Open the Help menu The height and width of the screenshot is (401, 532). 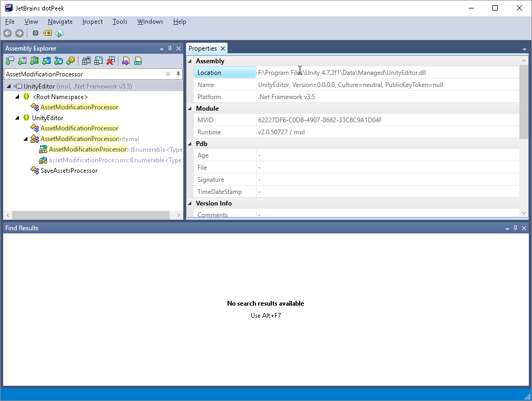[180, 22]
